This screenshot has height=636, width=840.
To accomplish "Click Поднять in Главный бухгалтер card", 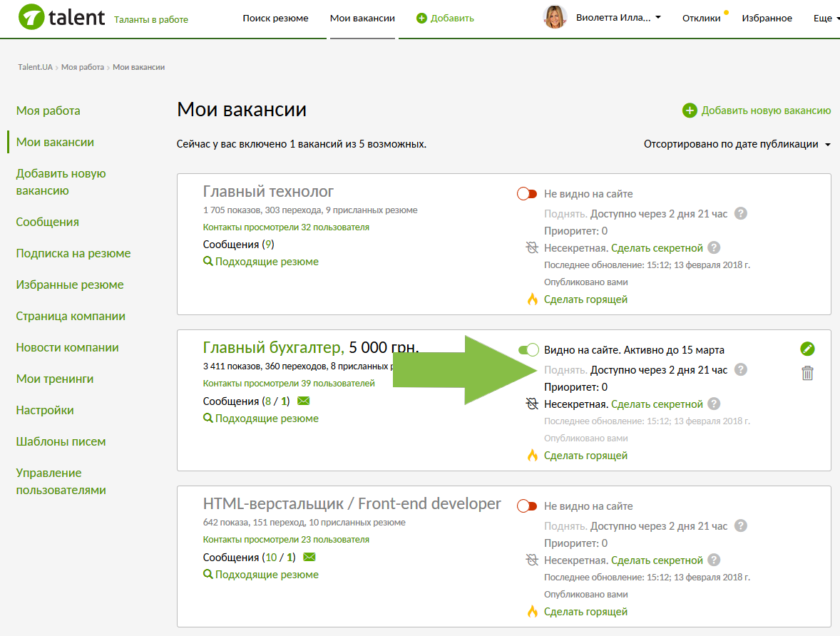I will point(565,370).
